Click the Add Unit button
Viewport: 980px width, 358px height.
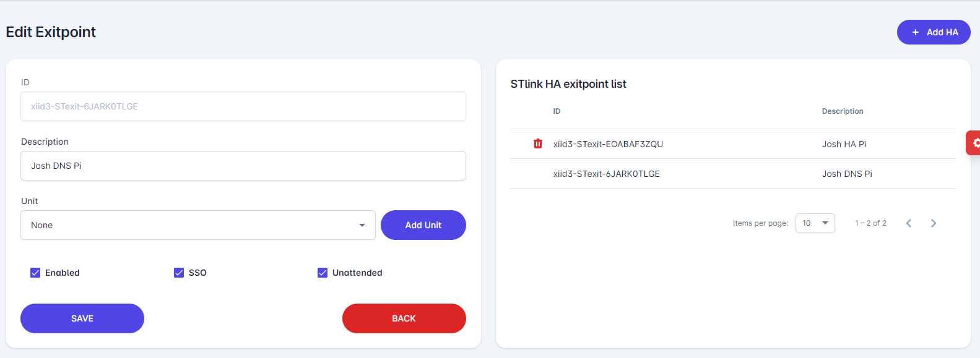(x=423, y=225)
